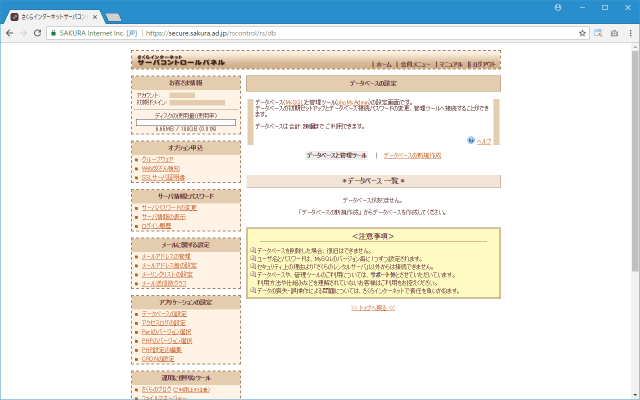Click the disk usage progress bar
This screenshot has height=400, width=640.
tap(186, 122)
